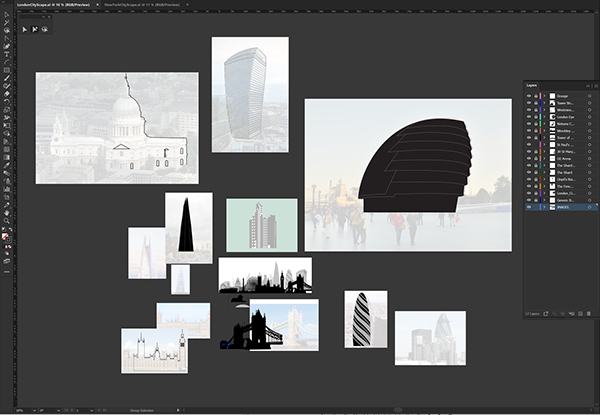Hide the London Eye layer
Image resolution: width=600 pixels, height=415 pixels.
click(x=529, y=117)
